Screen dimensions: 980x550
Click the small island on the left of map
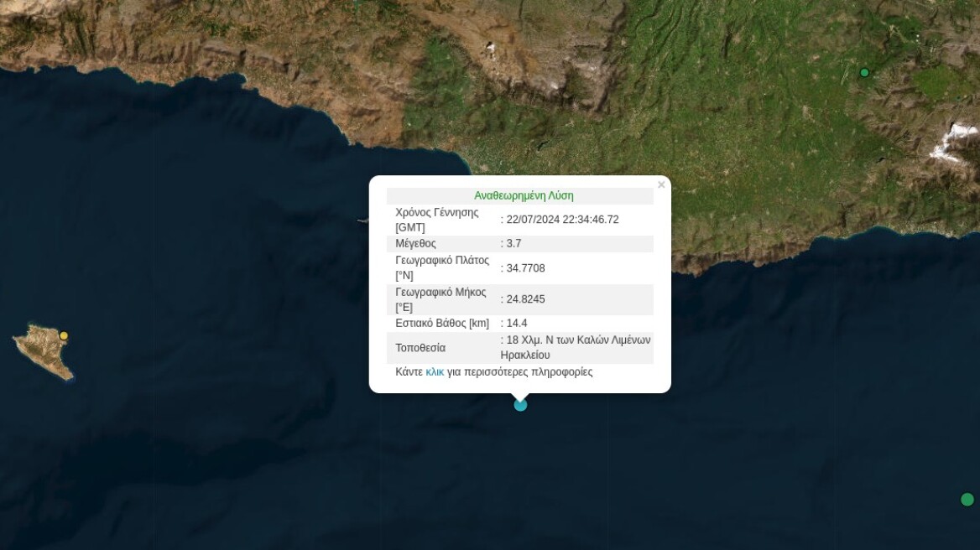44,352
